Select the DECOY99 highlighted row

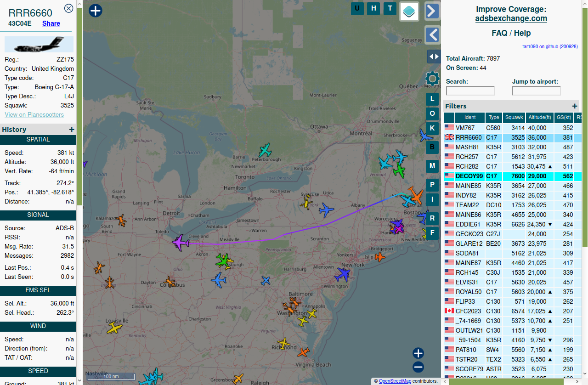513,176
